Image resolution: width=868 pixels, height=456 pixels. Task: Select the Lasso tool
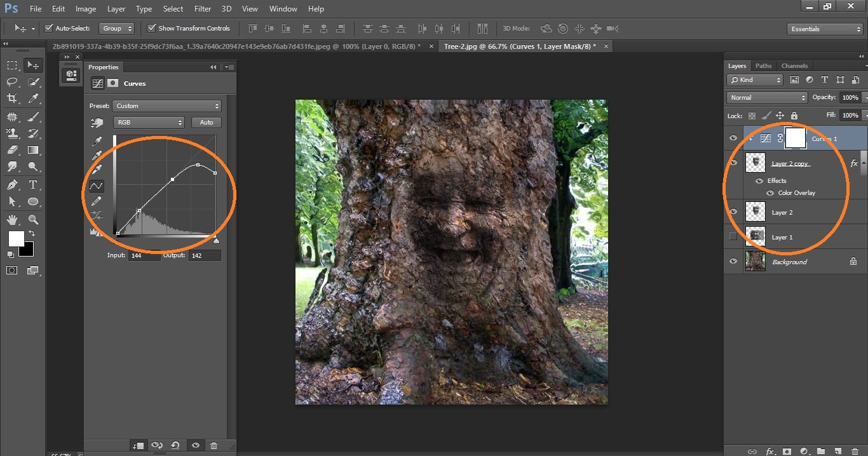11,81
